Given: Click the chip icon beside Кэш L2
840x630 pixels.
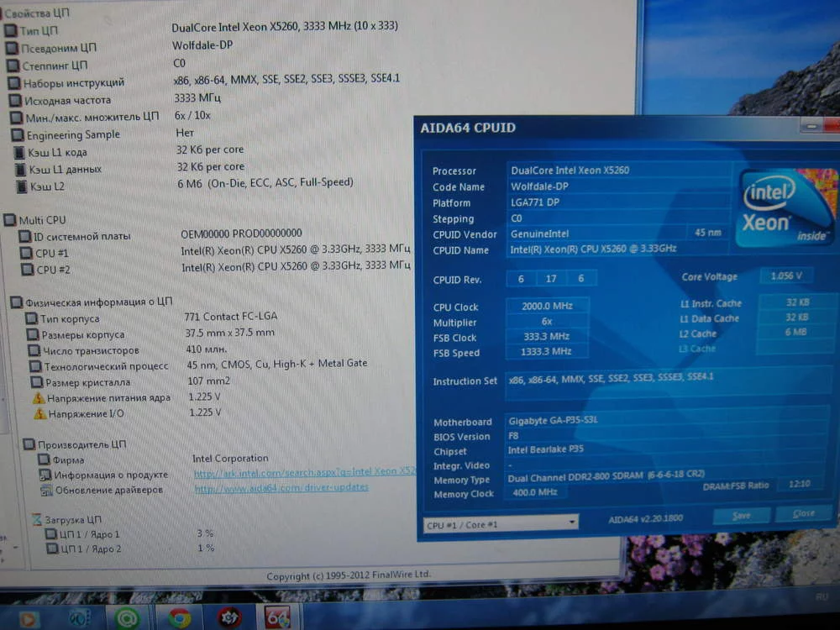Looking at the screenshot, I should [x=22, y=186].
